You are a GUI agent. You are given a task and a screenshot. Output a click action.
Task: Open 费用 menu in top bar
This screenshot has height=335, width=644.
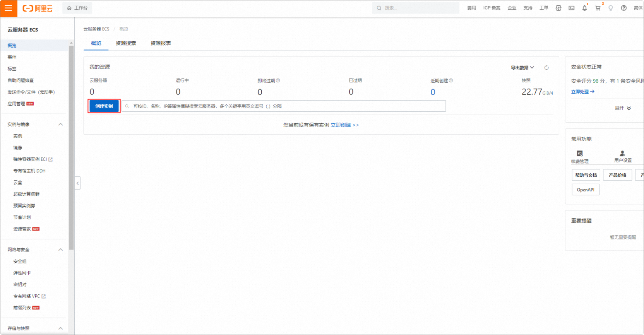tap(471, 8)
